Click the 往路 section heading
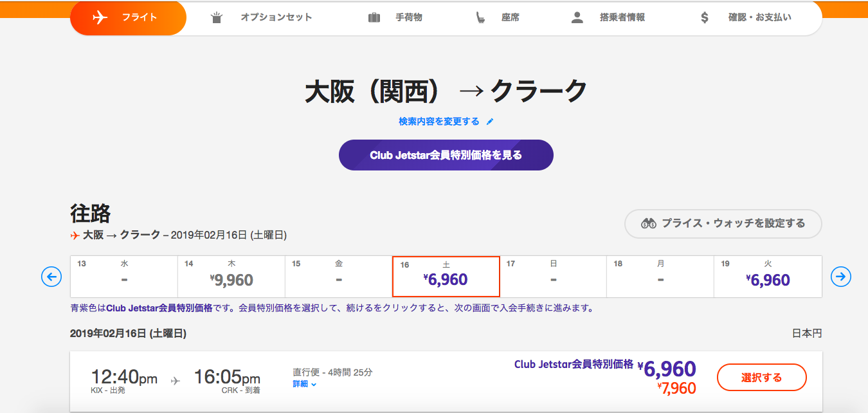 point(91,213)
